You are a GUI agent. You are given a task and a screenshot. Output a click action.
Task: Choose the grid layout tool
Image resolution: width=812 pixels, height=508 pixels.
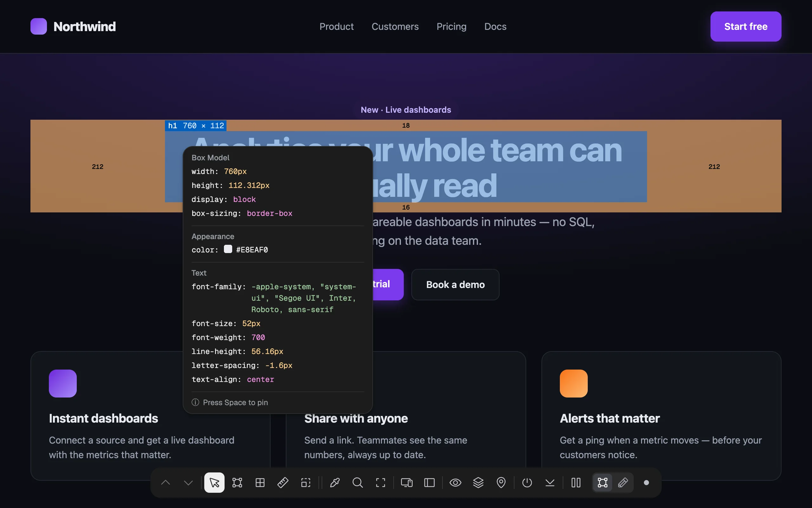click(260, 483)
